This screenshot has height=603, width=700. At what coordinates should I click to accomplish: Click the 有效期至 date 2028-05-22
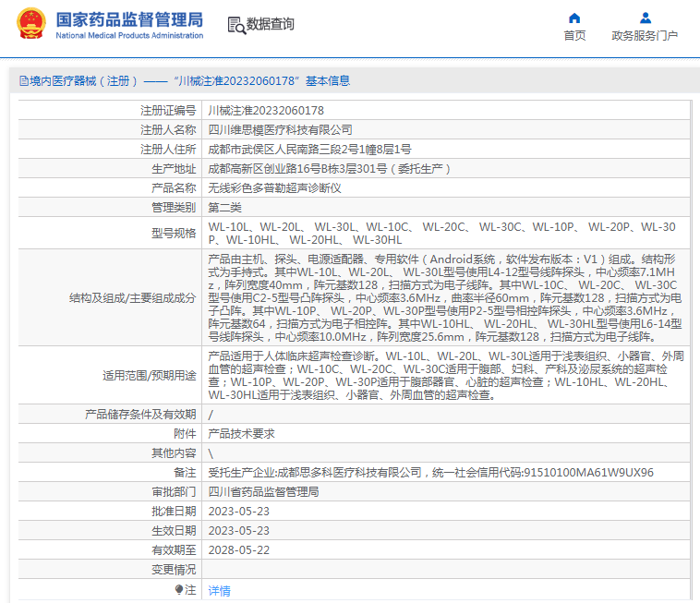pyautogui.click(x=238, y=549)
